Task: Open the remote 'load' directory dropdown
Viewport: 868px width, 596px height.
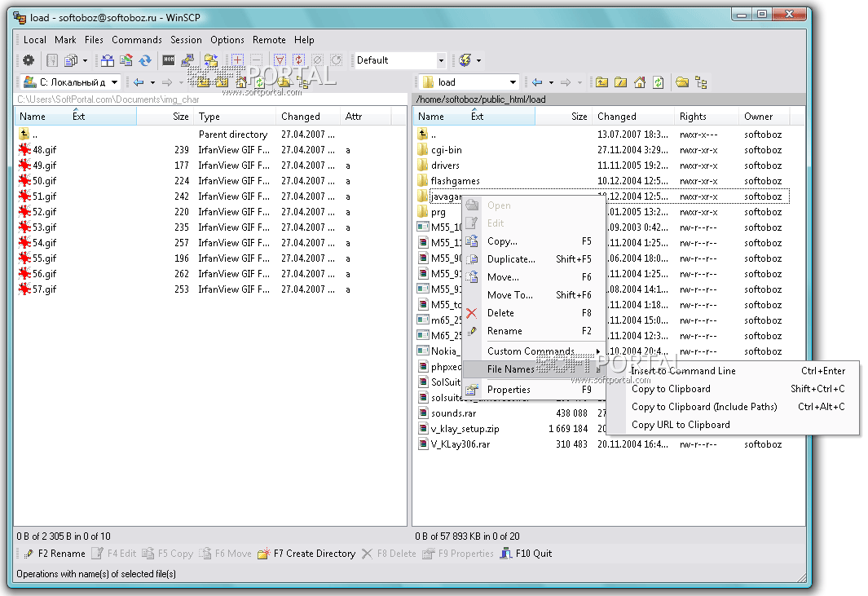Action: coord(513,82)
